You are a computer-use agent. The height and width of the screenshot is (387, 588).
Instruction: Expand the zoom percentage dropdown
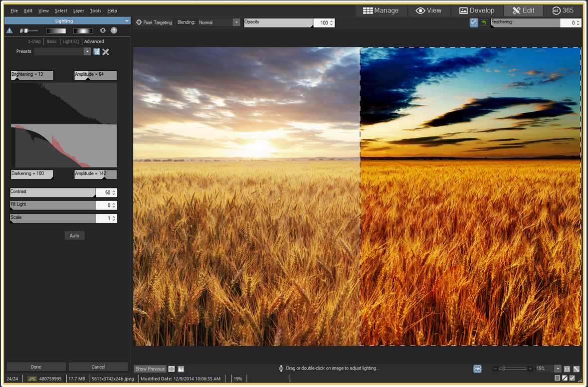click(x=557, y=369)
